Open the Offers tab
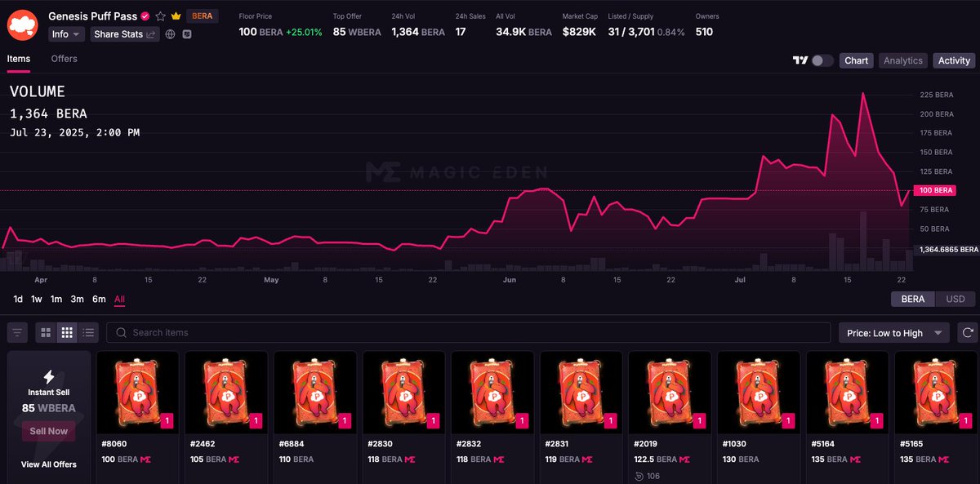 click(65, 59)
